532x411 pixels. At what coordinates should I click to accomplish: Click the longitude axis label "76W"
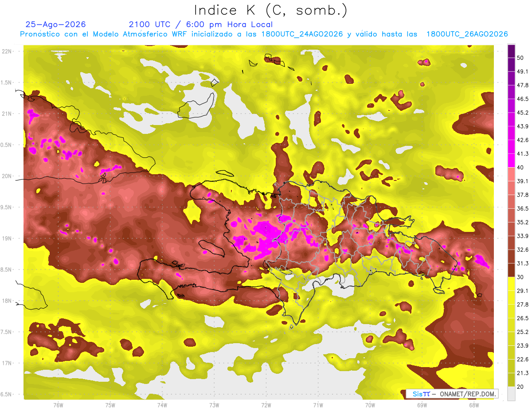58,406
